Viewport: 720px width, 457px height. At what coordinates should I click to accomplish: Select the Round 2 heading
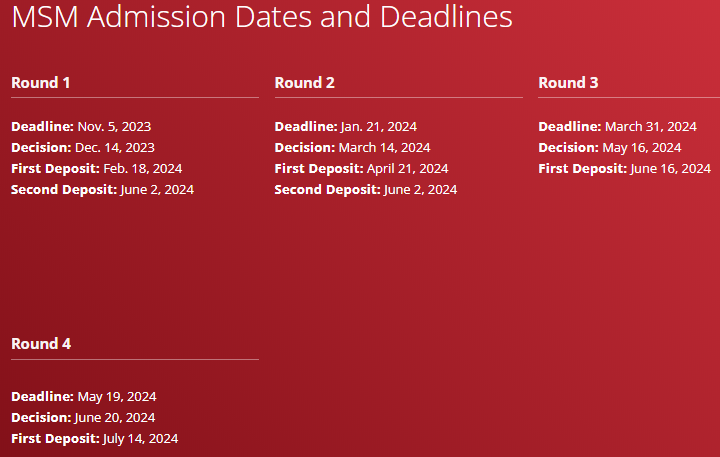click(305, 82)
